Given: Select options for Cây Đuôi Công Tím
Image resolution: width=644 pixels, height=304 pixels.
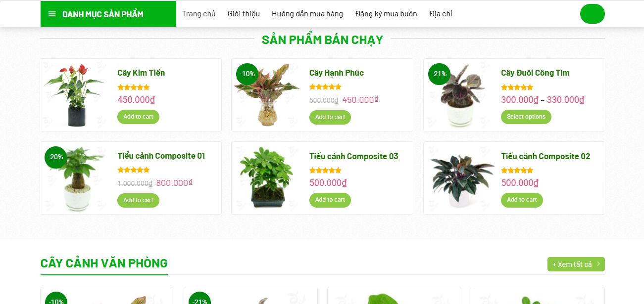Looking at the screenshot, I should (x=526, y=117).
